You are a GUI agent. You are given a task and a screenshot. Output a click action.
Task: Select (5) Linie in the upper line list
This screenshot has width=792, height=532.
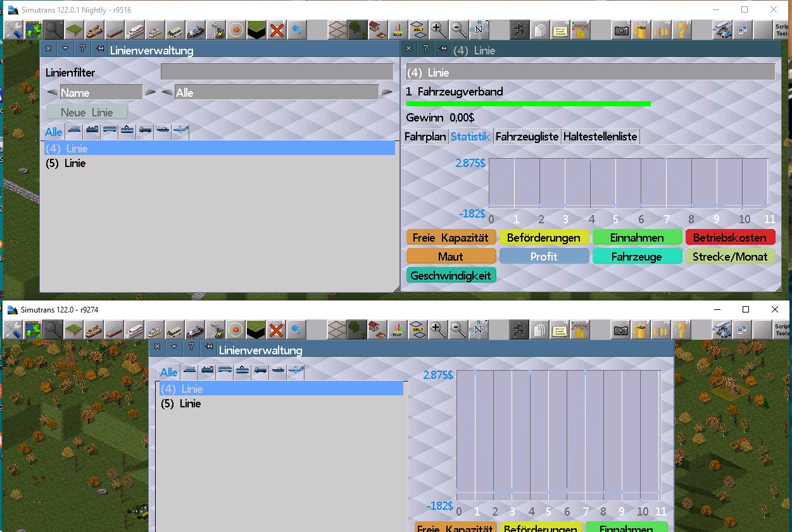66,163
